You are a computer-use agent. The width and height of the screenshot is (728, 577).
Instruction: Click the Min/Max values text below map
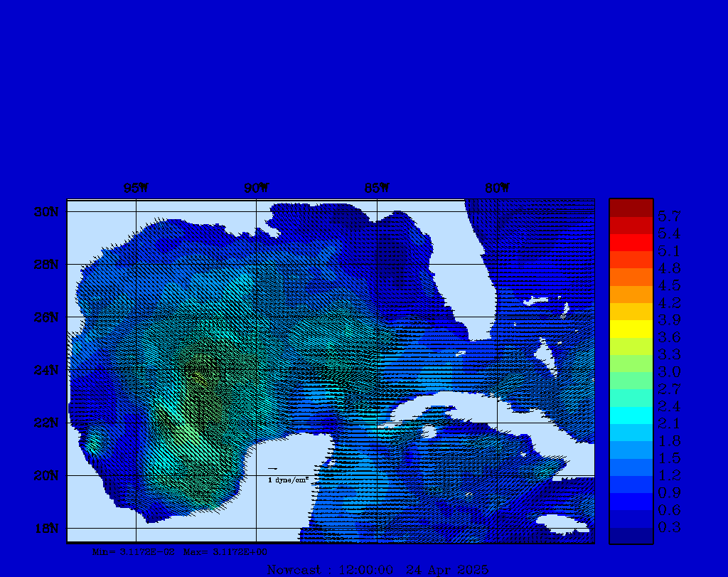point(181,551)
